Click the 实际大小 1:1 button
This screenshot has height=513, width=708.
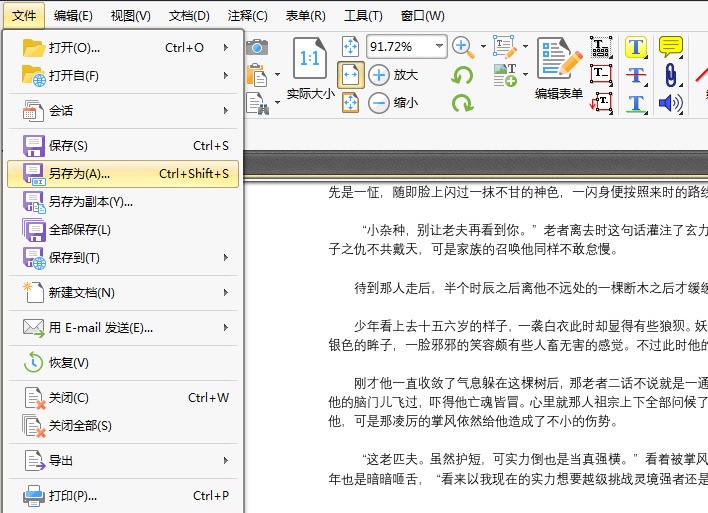pyautogui.click(x=310, y=69)
